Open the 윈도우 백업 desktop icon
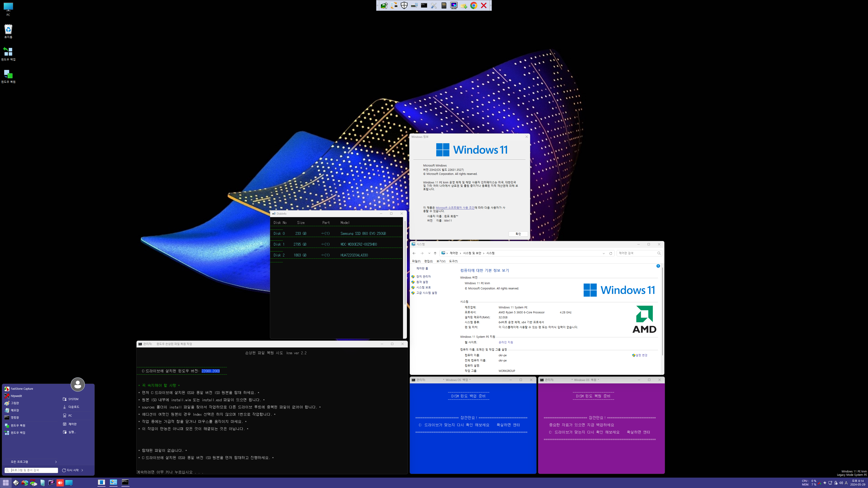Screen dimensions: 868x488 (8, 54)
